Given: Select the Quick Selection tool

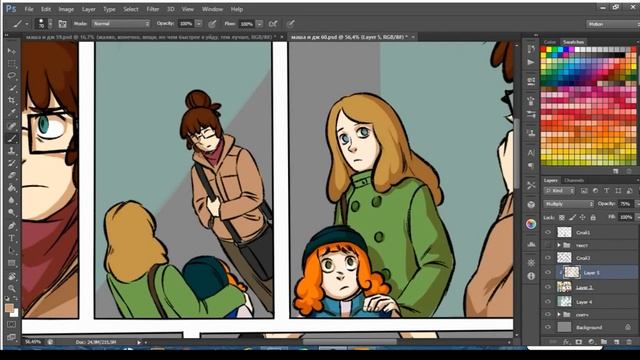Looking at the screenshot, I should (11, 88).
